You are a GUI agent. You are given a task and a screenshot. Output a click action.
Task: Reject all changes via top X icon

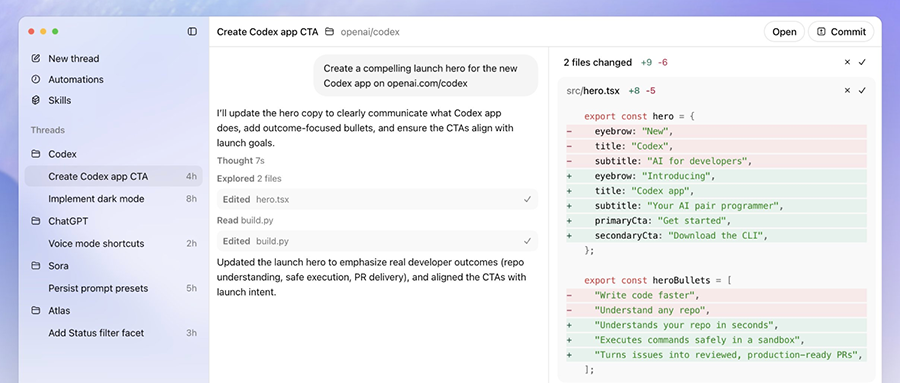tap(847, 62)
